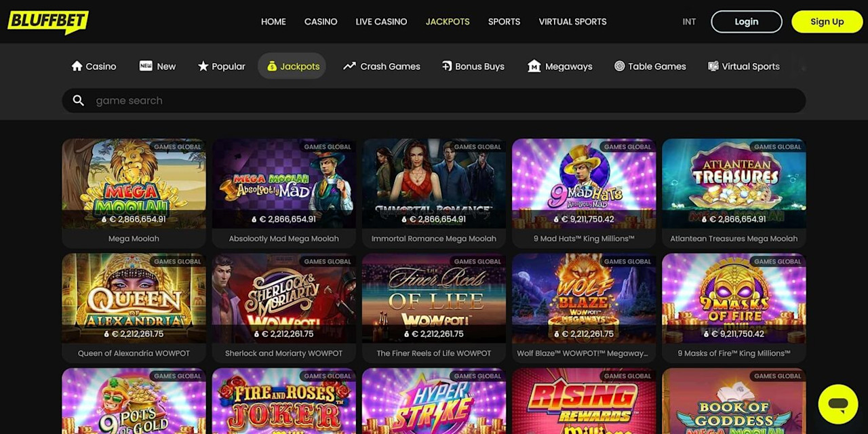This screenshot has width=868, height=434.
Task: Click the BluffBet logo
Action: pyautogui.click(x=48, y=22)
